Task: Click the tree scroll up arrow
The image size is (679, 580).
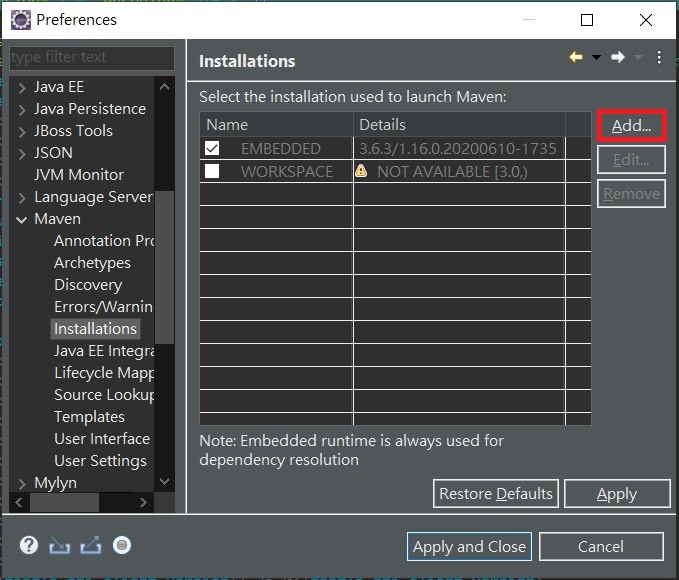Action: [x=165, y=87]
